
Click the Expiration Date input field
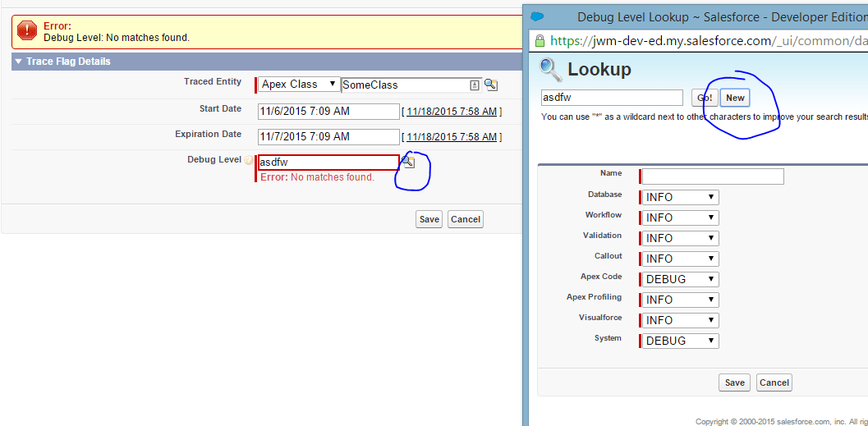[328, 137]
